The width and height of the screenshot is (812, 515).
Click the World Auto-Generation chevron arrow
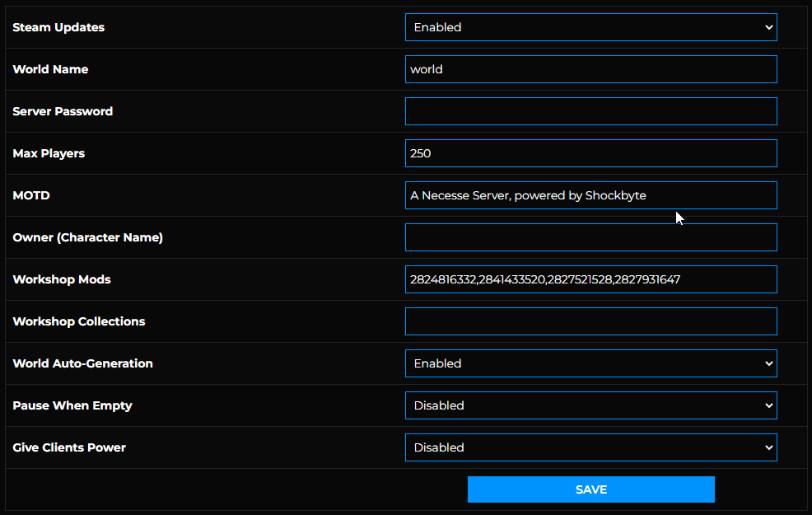pyautogui.click(x=768, y=363)
